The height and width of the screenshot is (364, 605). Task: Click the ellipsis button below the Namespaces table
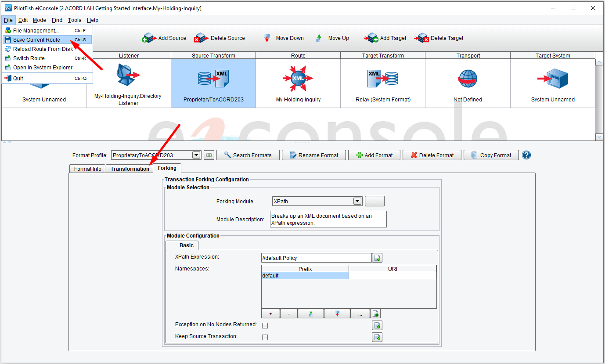point(360,314)
